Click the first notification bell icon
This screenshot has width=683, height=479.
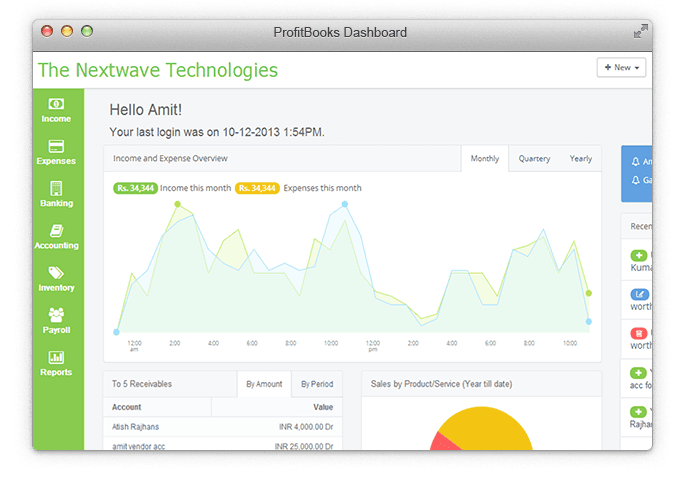pyautogui.click(x=636, y=162)
